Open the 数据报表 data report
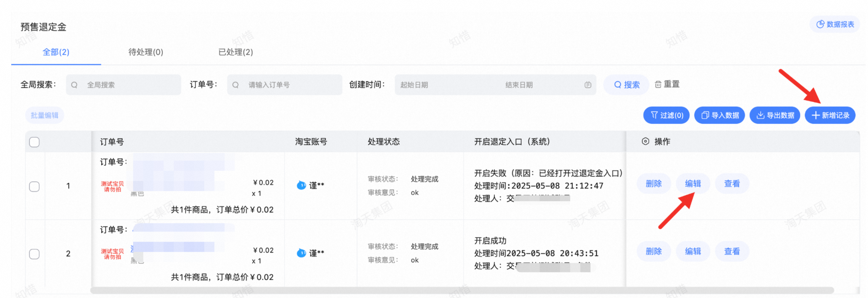The height and width of the screenshot is (298, 868). [835, 24]
